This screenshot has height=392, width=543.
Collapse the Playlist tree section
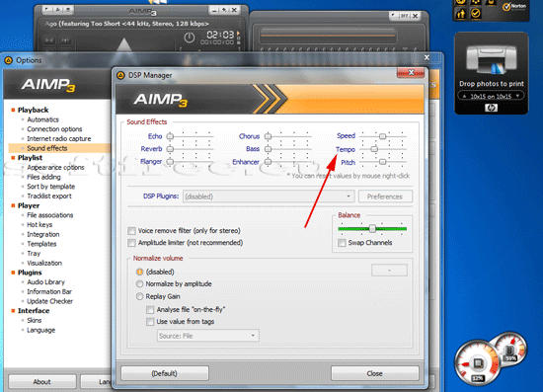(13, 158)
